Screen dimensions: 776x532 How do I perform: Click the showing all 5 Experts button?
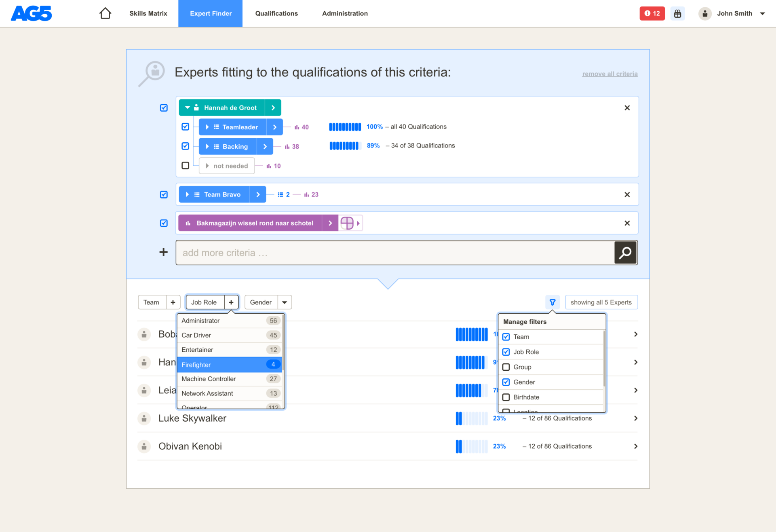pos(601,302)
